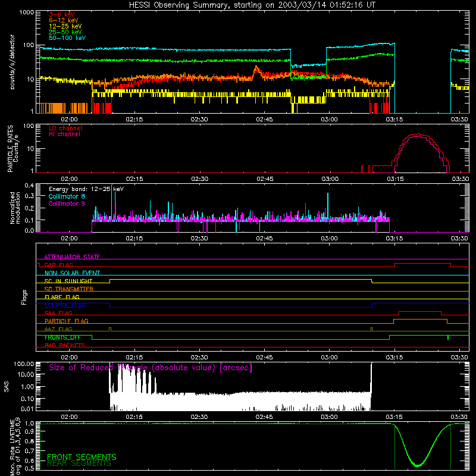Screen dimensions: 476x476
Task: Click the FLARE_FLAG label
Action: [x=62, y=297]
